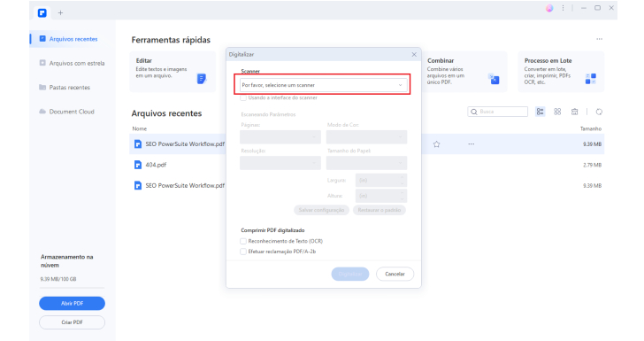Open Pastas recentes in sidebar
644x341 pixels.
coord(65,88)
